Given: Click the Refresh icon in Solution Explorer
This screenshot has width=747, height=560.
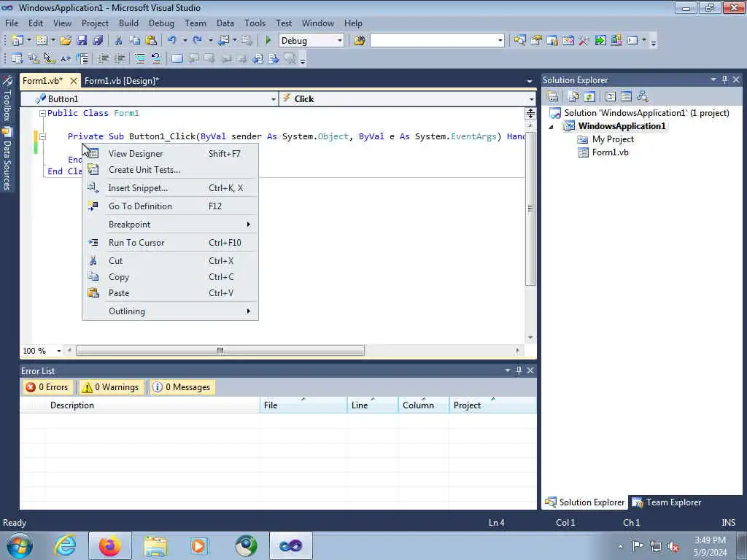Looking at the screenshot, I should click(589, 97).
